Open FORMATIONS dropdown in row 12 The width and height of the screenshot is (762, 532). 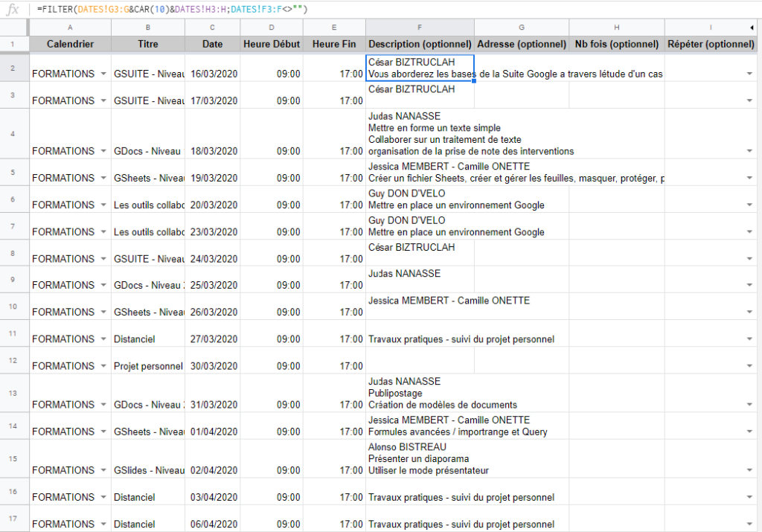103,366
